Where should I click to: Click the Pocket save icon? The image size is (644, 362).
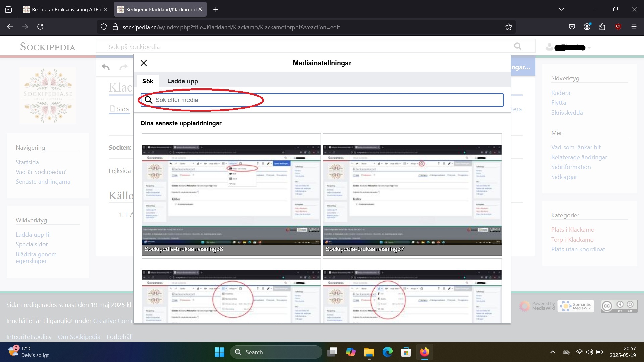pyautogui.click(x=572, y=27)
